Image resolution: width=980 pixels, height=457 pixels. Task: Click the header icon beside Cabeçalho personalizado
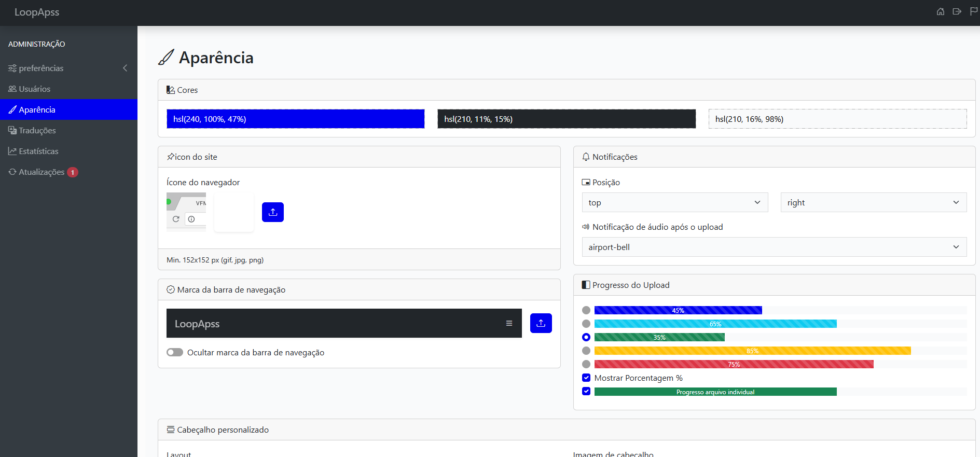point(171,430)
